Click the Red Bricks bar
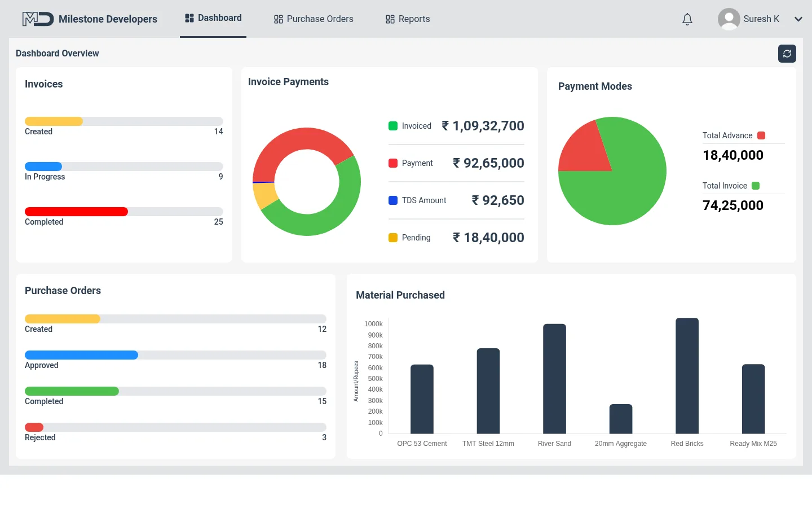The width and height of the screenshot is (812, 508). 687,376
